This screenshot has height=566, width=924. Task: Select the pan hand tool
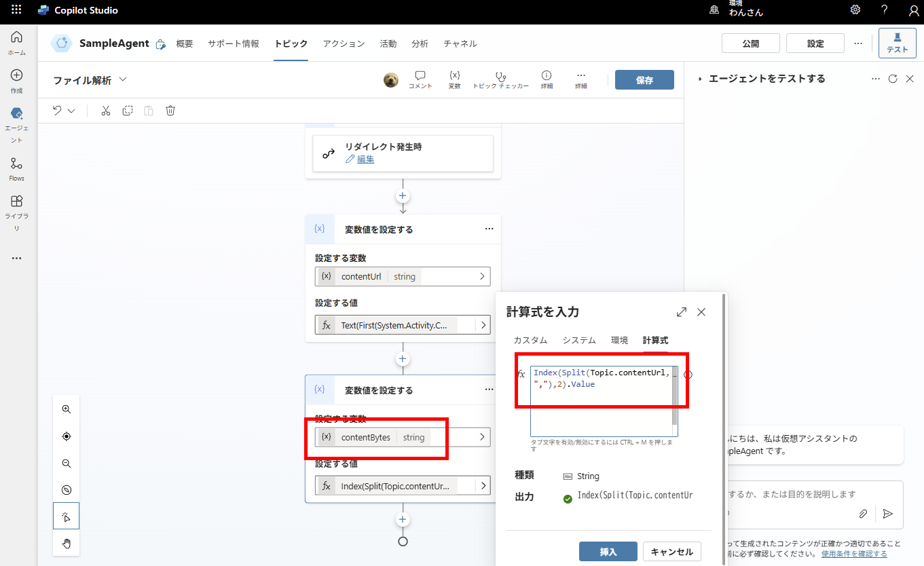pos(66,542)
